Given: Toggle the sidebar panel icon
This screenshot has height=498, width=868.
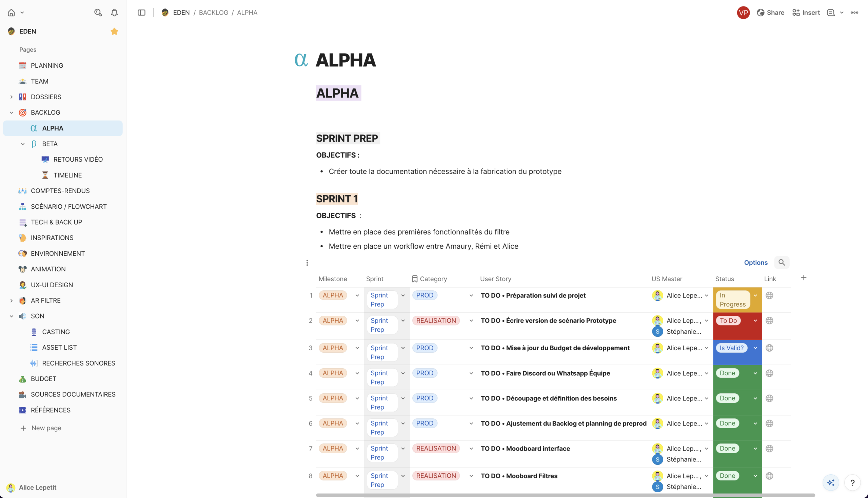Looking at the screenshot, I should 141,13.
